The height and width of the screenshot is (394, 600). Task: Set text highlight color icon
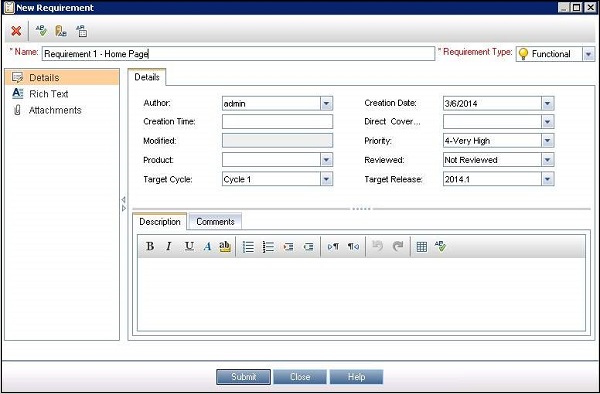[225, 246]
